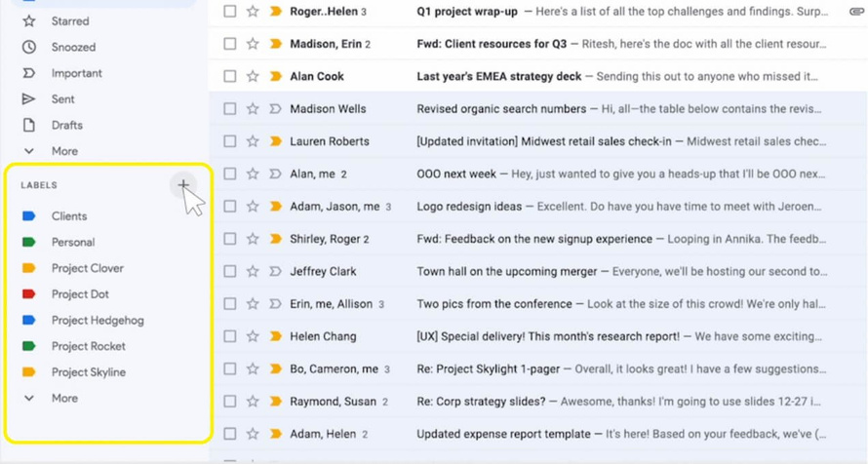Go to the Clients label
This screenshot has height=464, width=868.
69,216
